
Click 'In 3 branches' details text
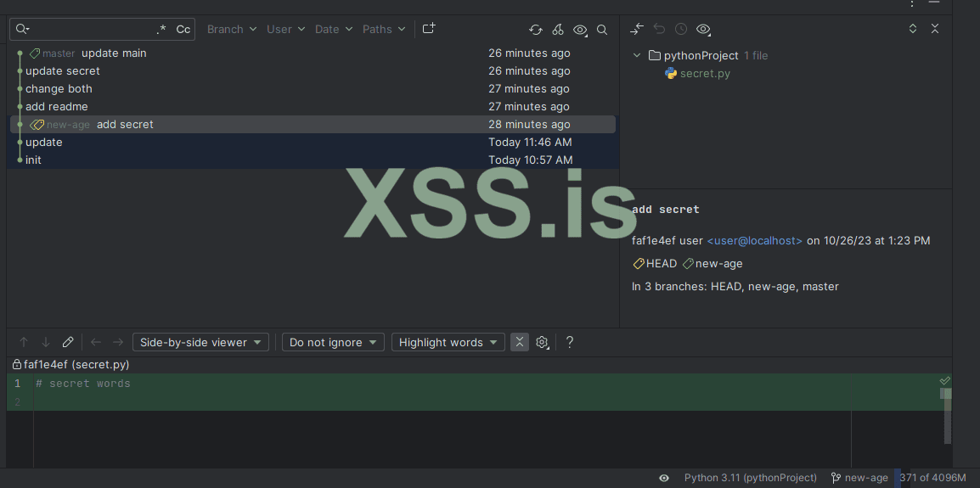pyautogui.click(x=735, y=287)
